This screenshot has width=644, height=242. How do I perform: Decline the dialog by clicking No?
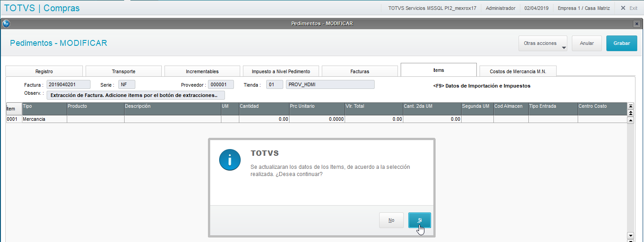(391, 220)
